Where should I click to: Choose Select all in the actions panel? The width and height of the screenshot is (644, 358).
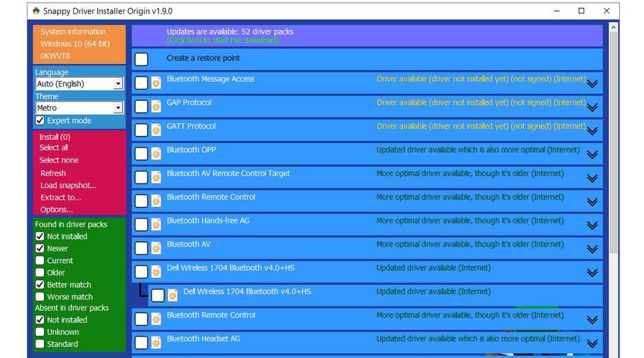(54, 148)
